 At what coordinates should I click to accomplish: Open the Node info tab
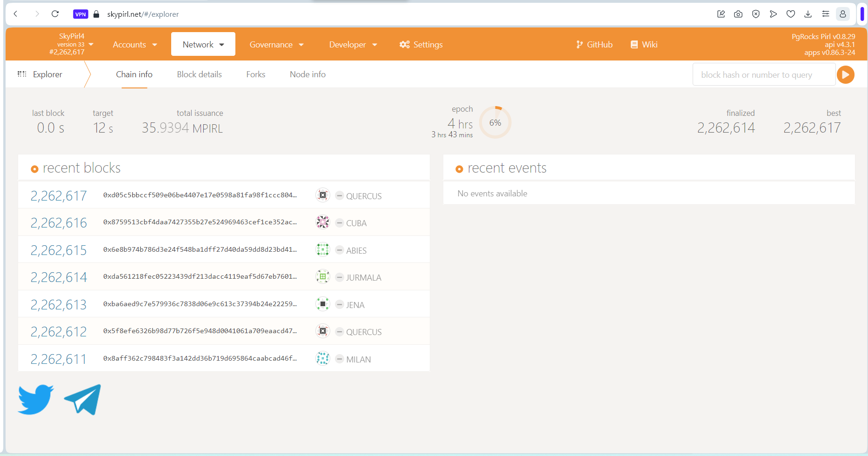(x=307, y=74)
